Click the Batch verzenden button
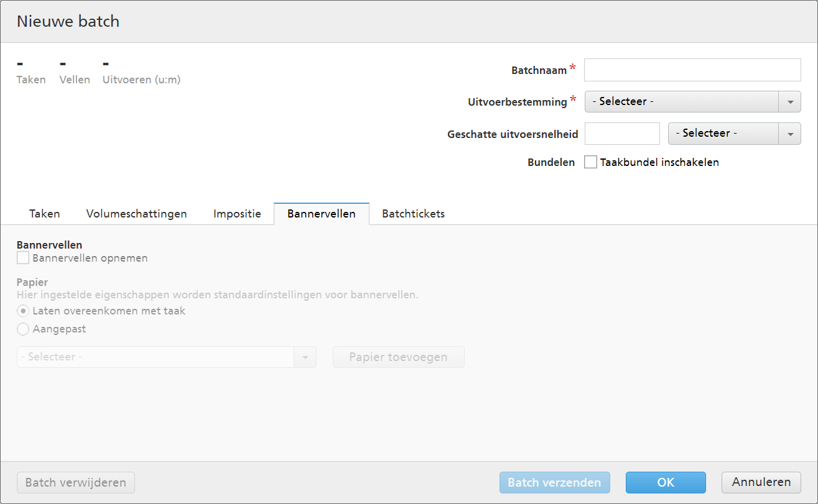The width and height of the screenshot is (818, 504). pyautogui.click(x=554, y=482)
